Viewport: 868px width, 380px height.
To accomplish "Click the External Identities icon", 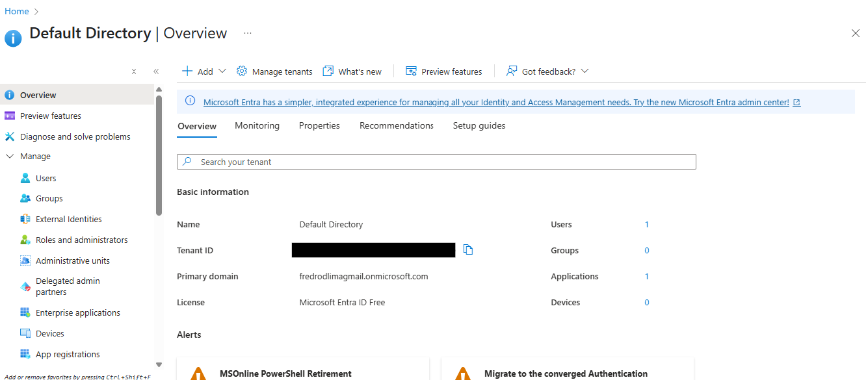I will 25,219.
